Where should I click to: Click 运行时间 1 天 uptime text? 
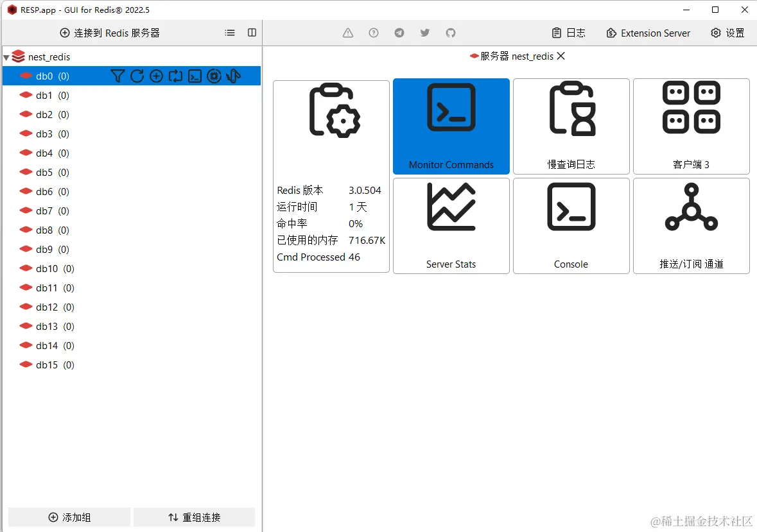point(322,207)
